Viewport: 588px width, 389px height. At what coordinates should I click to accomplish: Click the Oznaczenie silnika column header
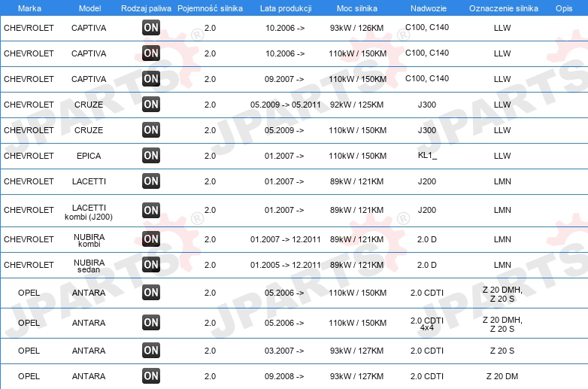click(x=503, y=8)
